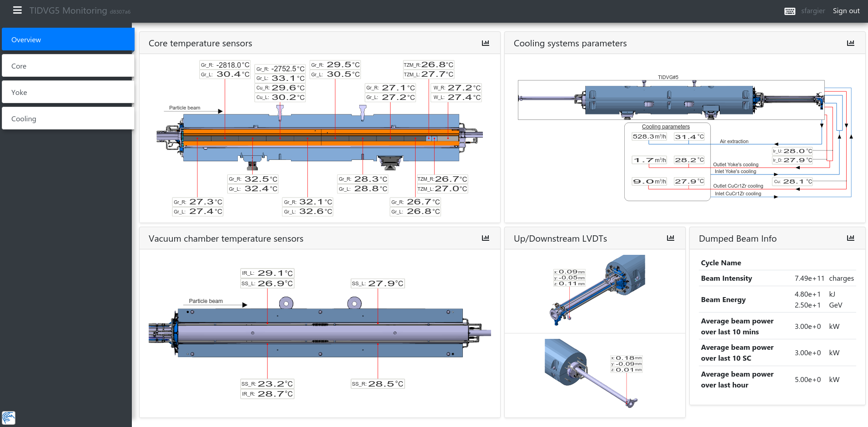Click the downstream LVDT 3D model image
This screenshot has height=427, width=868.
(x=591, y=373)
